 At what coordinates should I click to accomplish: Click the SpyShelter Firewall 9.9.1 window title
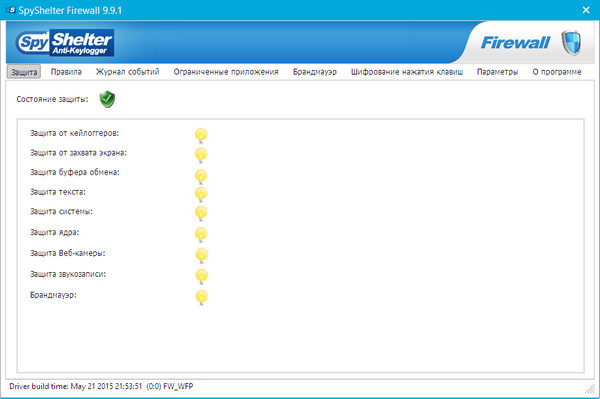(70, 10)
